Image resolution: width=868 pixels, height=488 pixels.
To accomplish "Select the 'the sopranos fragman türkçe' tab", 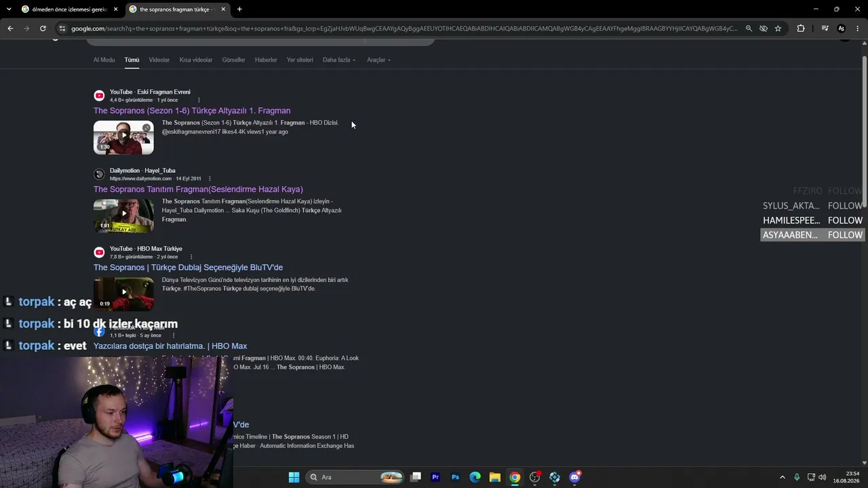I will [x=178, y=9].
